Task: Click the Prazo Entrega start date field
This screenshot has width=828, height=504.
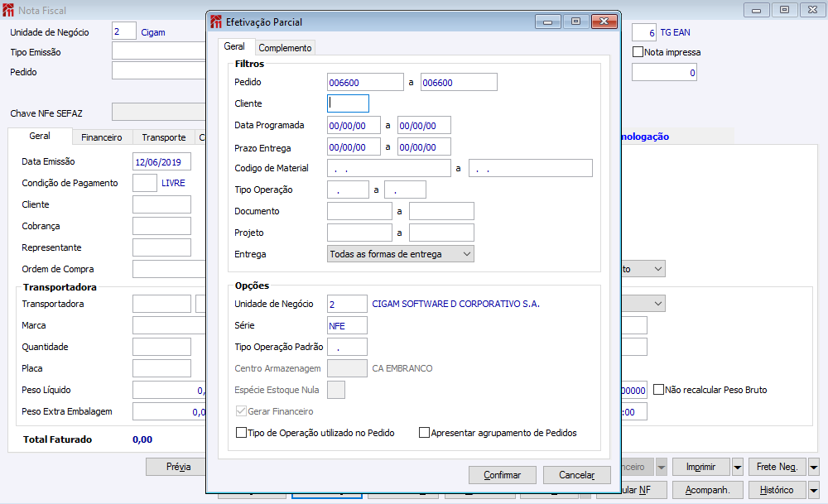Action: point(354,147)
